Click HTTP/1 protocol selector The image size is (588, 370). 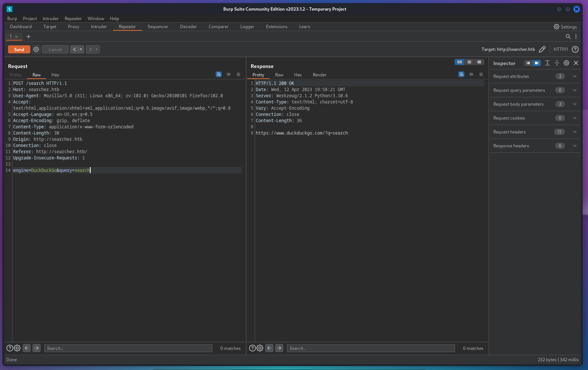pyautogui.click(x=561, y=49)
